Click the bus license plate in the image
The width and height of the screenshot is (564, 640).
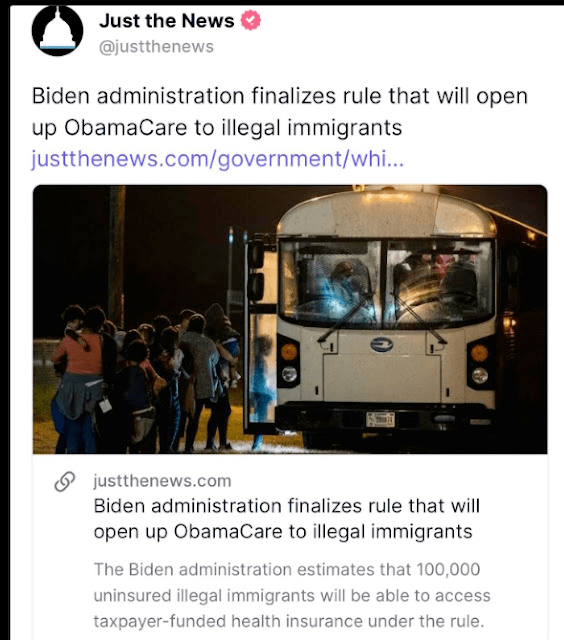[380, 420]
